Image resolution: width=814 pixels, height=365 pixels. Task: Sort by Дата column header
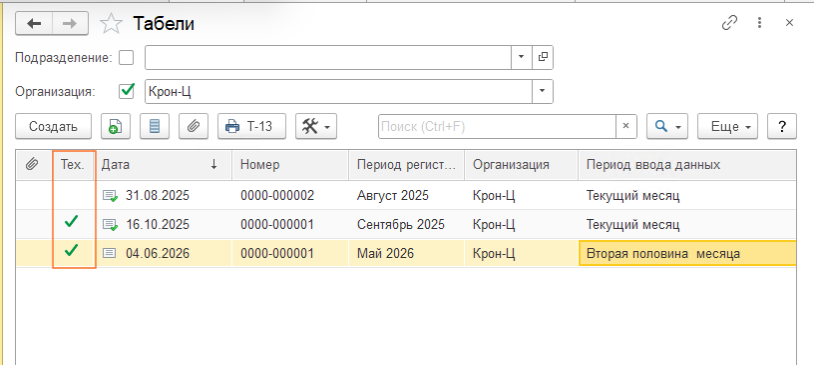click(x=164, y=165)
